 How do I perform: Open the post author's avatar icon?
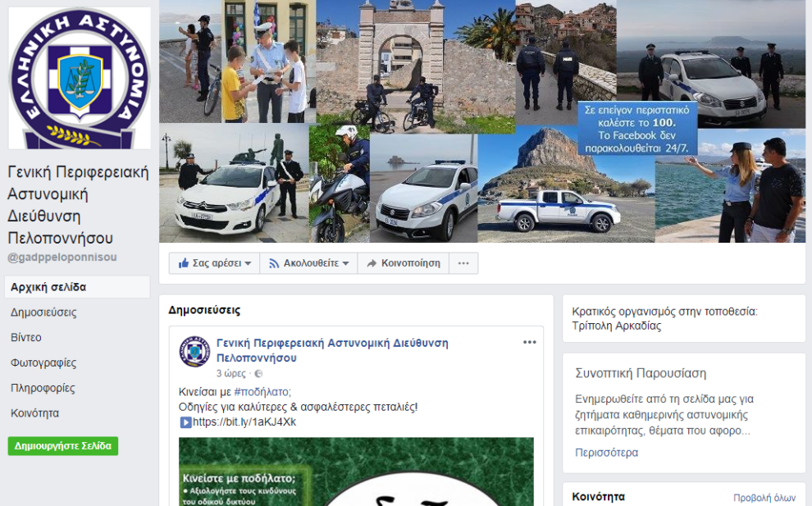[x=194, y=351]
